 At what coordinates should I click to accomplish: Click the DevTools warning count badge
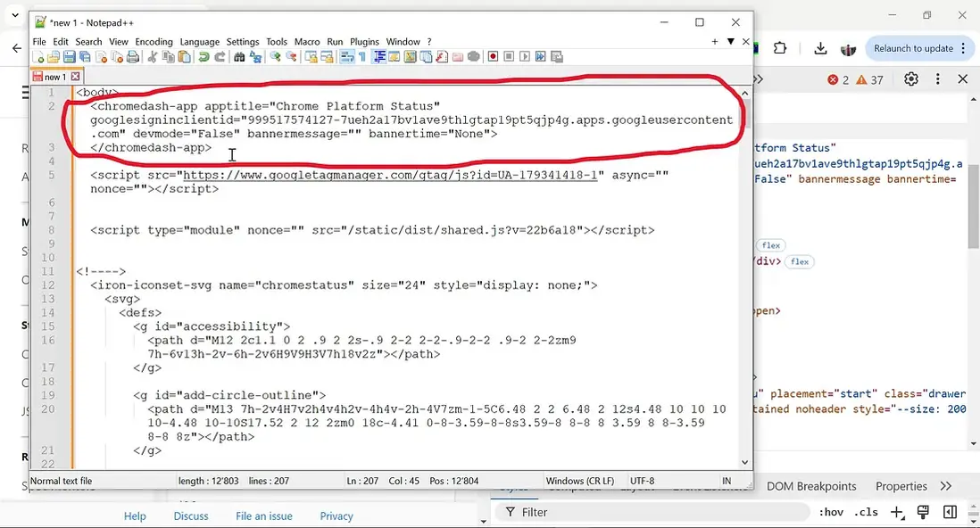tap(870, 79)
